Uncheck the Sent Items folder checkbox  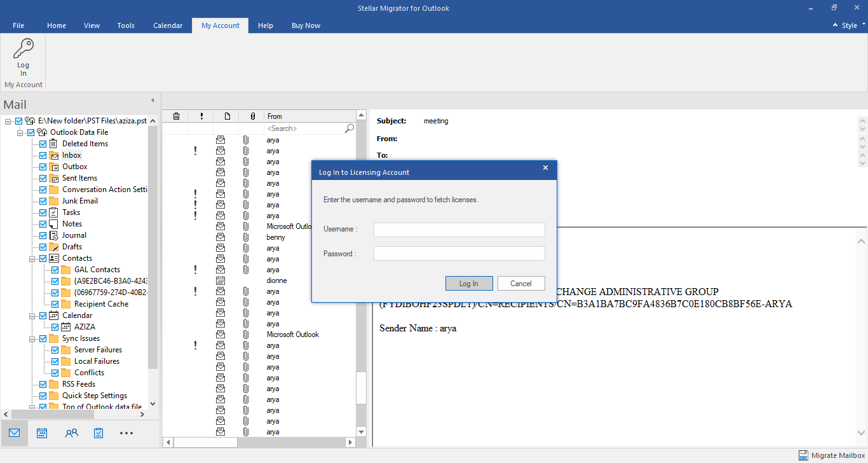tap(43, 178)
